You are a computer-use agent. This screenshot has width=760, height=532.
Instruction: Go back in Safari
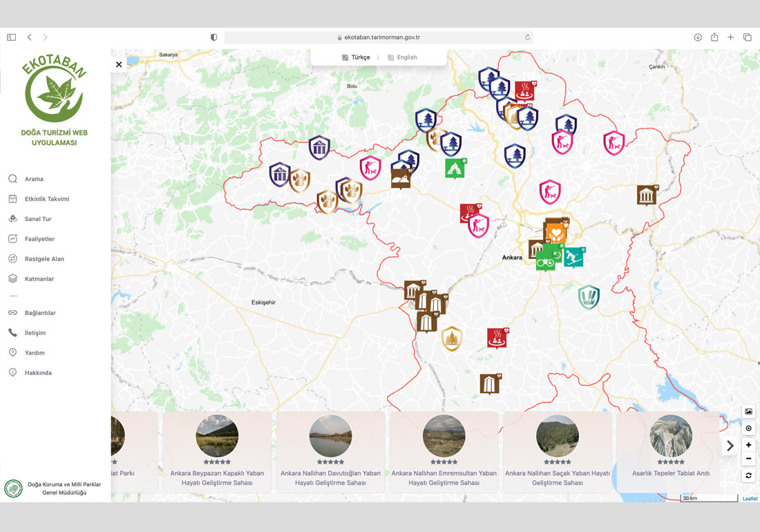[x=30, y=37]
